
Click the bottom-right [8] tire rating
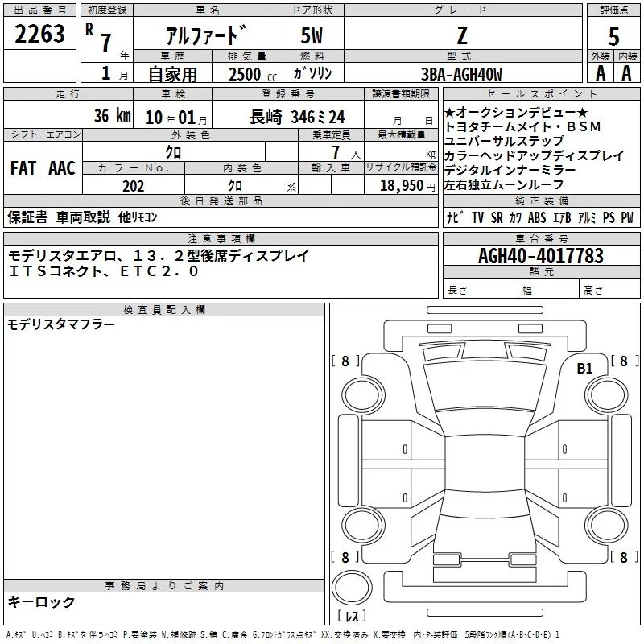point(623,557)
